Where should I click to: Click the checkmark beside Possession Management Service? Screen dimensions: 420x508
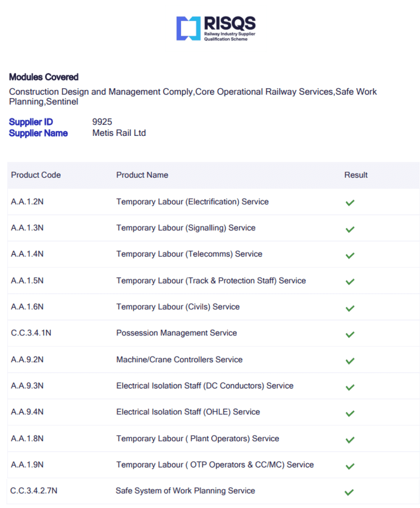(x=350, y=334)
